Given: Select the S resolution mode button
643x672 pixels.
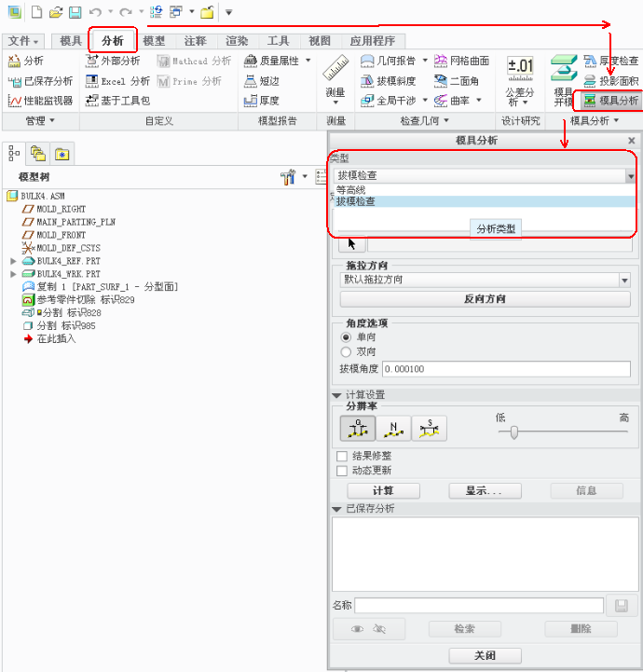Looking at the screenshot, I should tap(430, 428).
